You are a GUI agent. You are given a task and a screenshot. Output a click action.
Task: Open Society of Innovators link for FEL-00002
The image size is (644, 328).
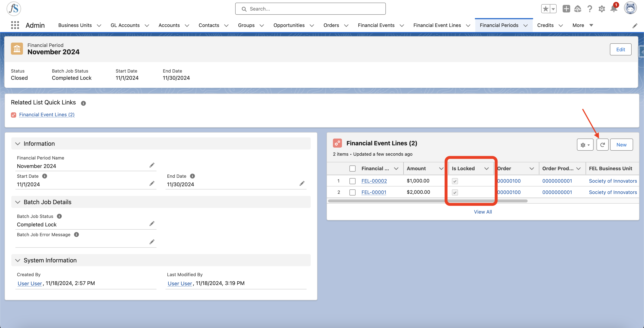613,181
